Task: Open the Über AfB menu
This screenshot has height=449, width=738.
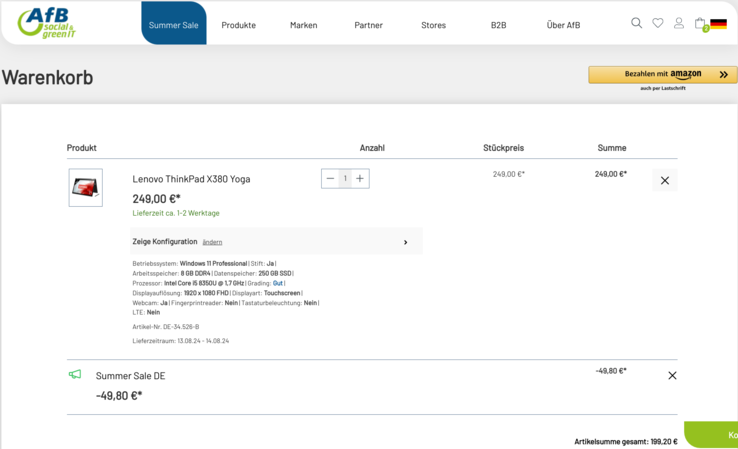Action: click(563, 25)
